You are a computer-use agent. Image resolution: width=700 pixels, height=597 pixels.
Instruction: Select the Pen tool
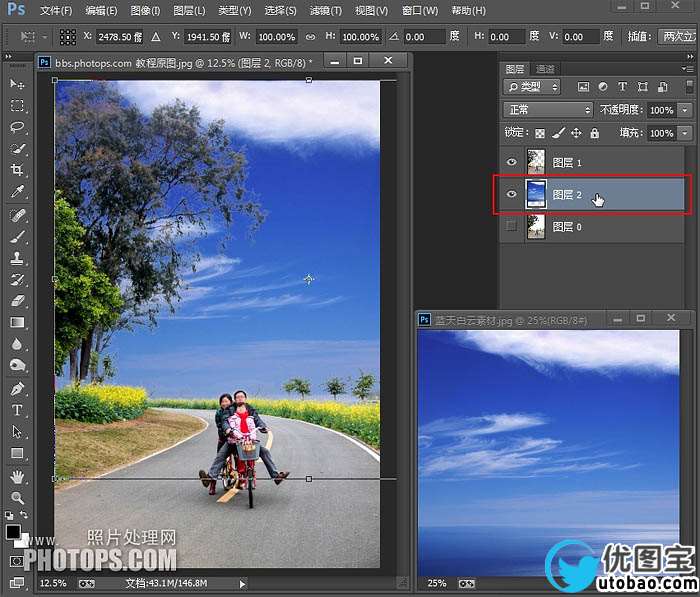(x=17, y=388)
